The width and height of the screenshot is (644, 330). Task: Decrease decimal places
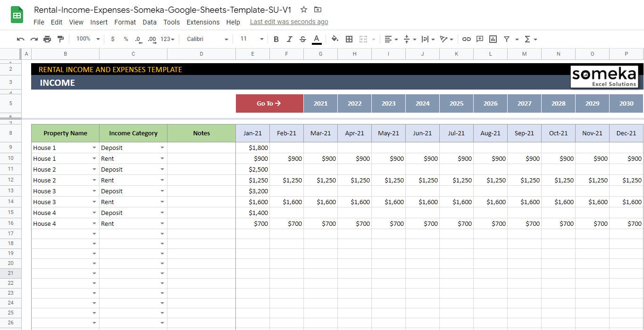click(137, 39)
